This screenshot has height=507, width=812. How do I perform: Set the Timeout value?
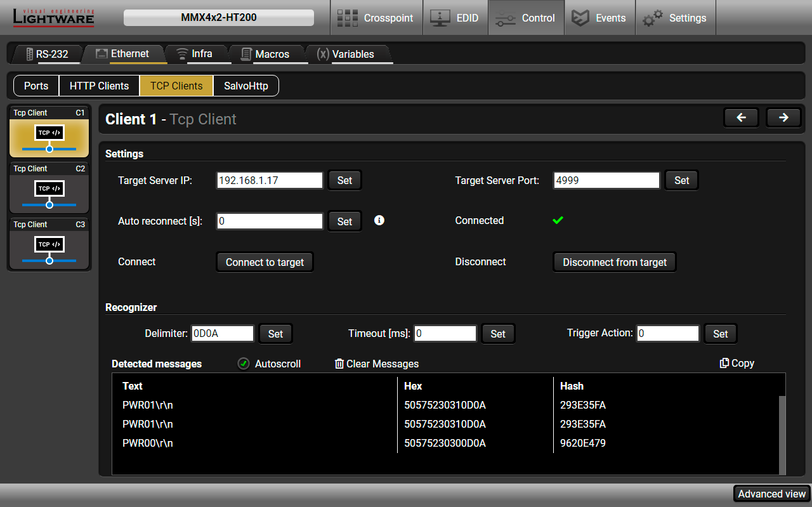pos(498,334)
